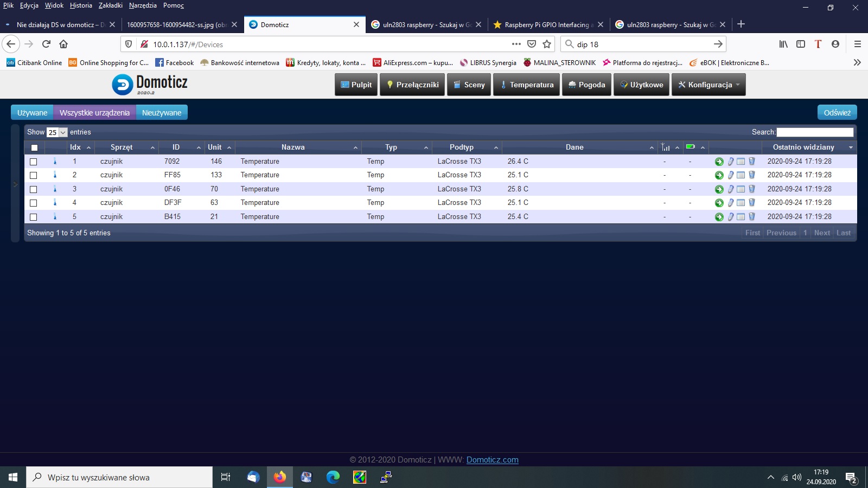Click trash delete icon for device DF3F

752,203
